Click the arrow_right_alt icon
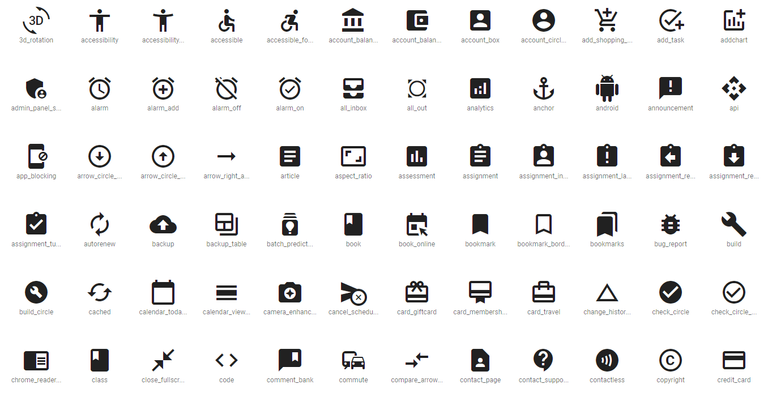 point(226,157)
